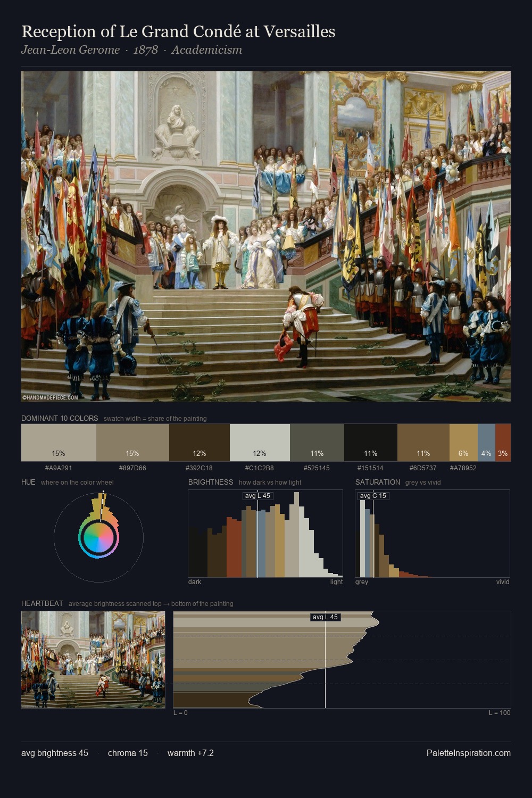Screen dimensions: 532x798
Task: Click the 'SATURATION' section heading
Action: tap(378, 482)
